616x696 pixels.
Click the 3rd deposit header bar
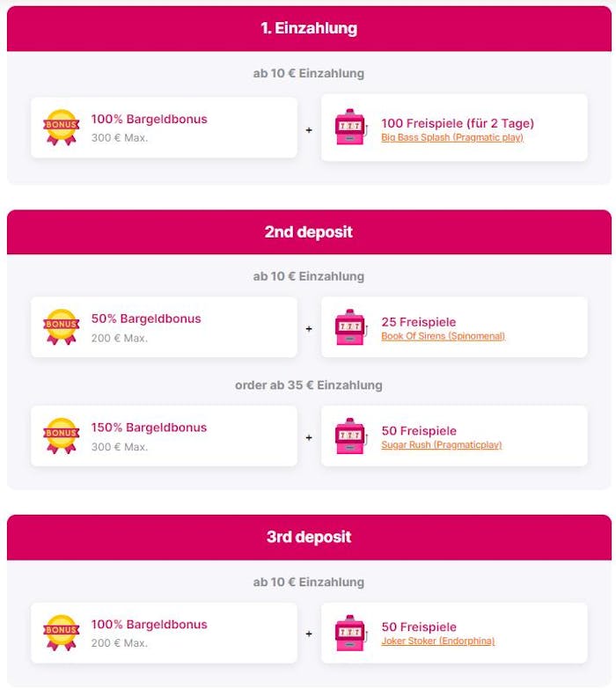(309, 537)
